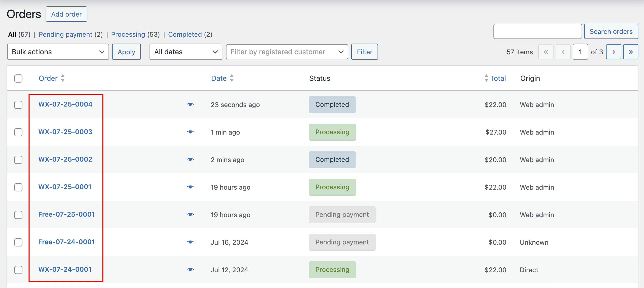Screen dimensions: 644x288
Task: Sort by Date using the column arrows
Action: (232, 78)
